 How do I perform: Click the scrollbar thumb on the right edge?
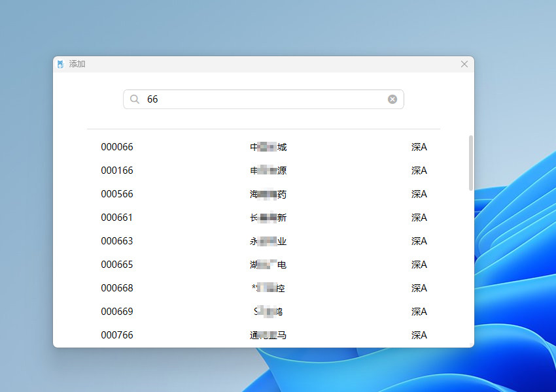471,161
